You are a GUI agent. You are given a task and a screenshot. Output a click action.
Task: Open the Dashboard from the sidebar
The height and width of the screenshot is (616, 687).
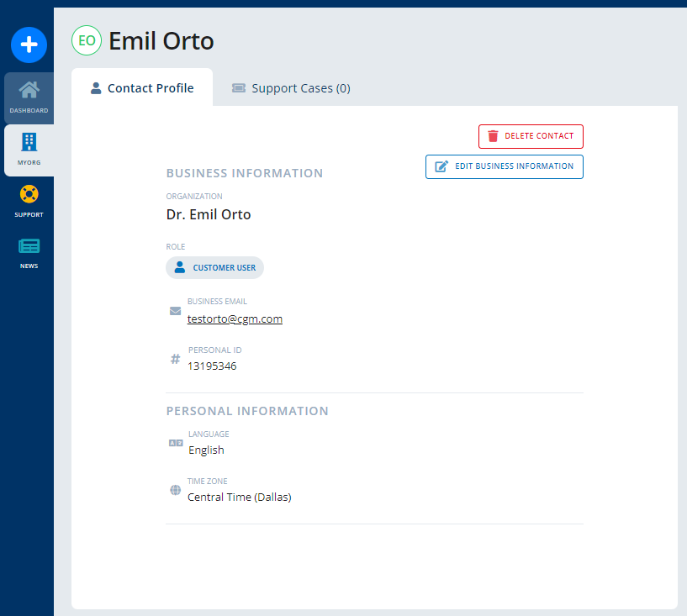(28, 94)
